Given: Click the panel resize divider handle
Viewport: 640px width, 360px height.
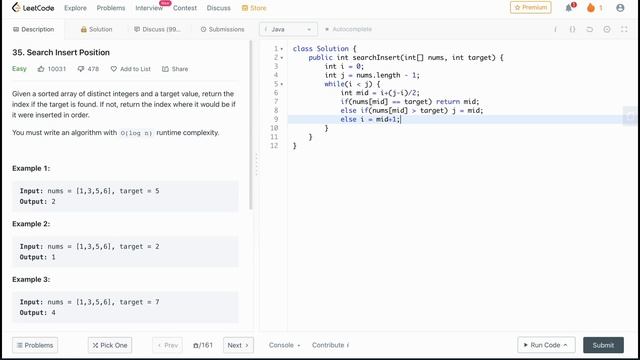Looking at the screenshot, I should [x=256, y=164].
